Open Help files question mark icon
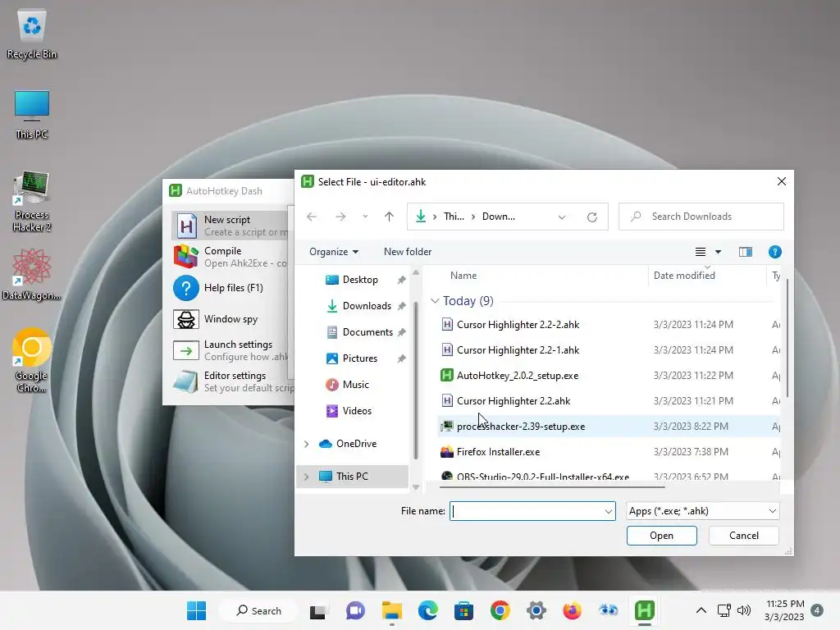Image resolution: width=840 pixels, height=630 pixels. tap(186, 288)
